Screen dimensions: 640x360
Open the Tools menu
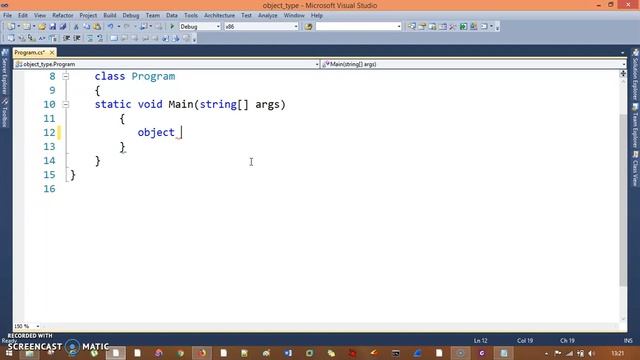pyautogui.click(x=191, y=16)
